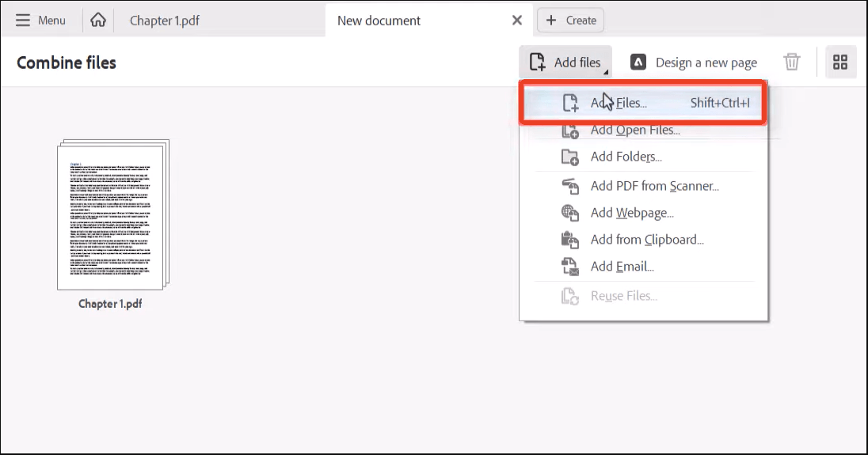
Task: Click the Create button
Action: coord(570,21)
